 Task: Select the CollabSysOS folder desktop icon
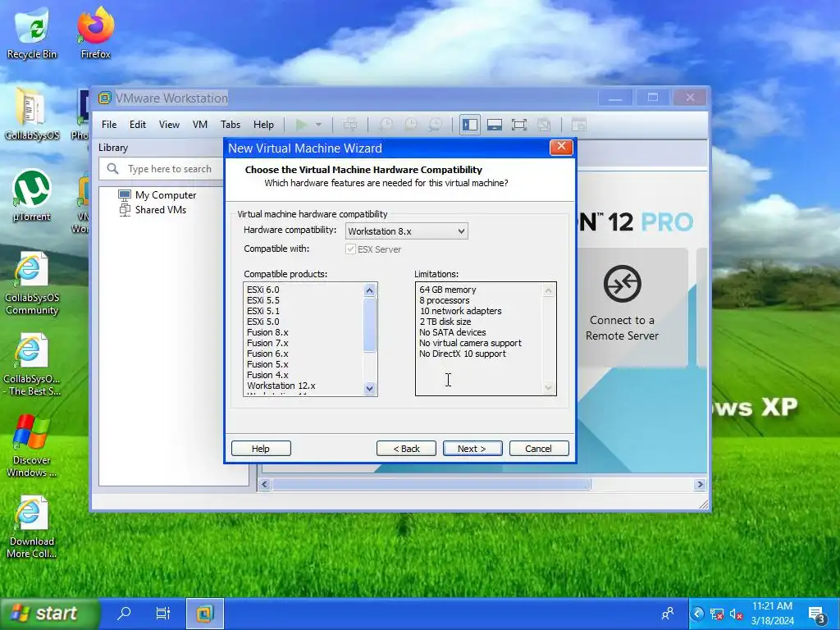pyautogui.click(x=32, y=113)
